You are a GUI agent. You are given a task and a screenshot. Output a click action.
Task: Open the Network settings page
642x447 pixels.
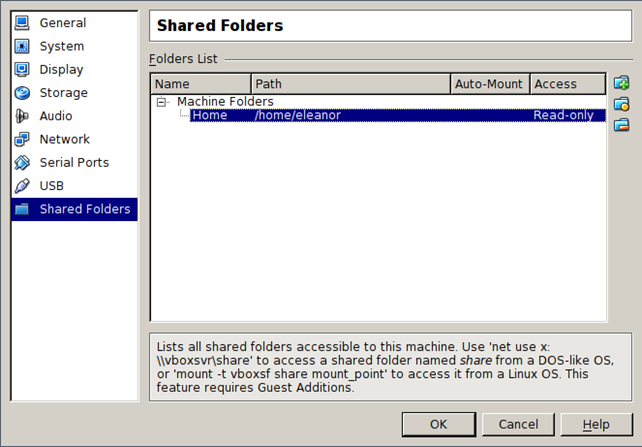pos(64,139)
